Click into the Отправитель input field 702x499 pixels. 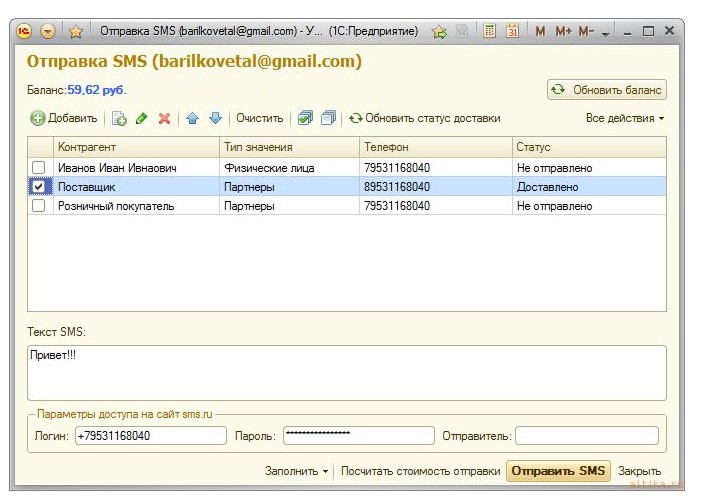point(586,436)
